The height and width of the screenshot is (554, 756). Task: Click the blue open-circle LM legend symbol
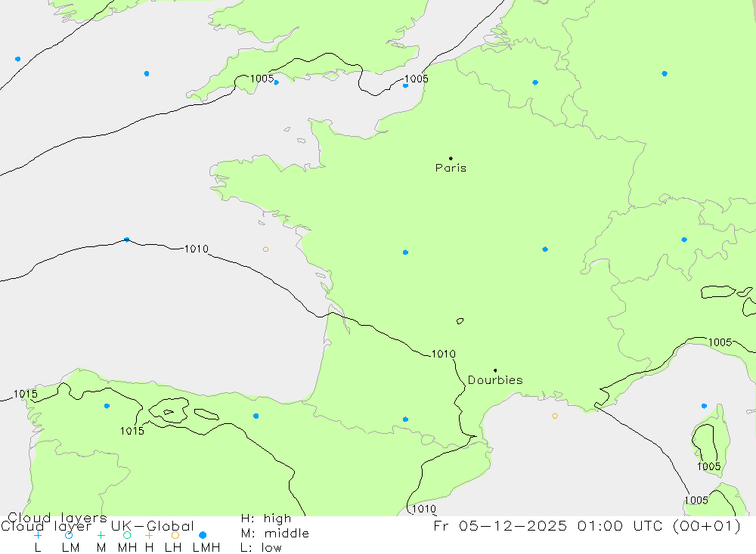tap(69, 535)
